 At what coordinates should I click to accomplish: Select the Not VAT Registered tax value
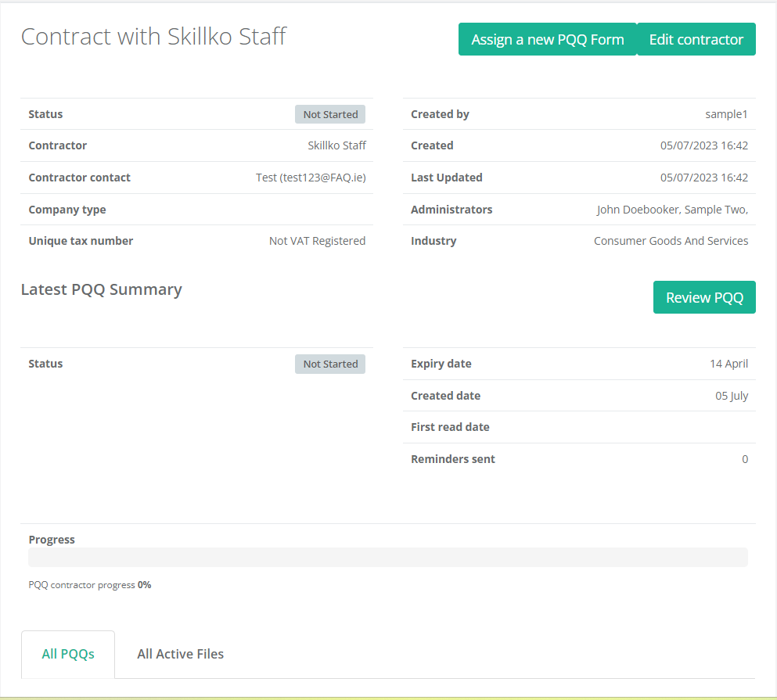click(317, 241)
